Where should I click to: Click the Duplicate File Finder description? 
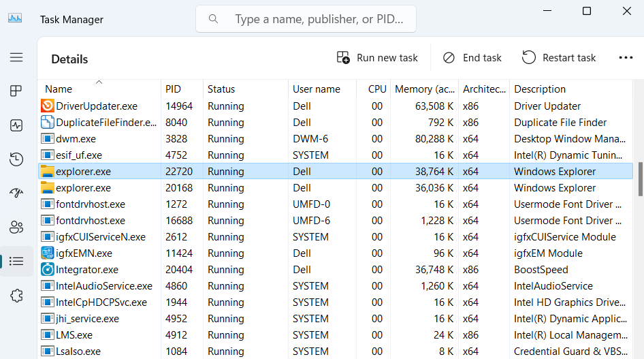560,123
